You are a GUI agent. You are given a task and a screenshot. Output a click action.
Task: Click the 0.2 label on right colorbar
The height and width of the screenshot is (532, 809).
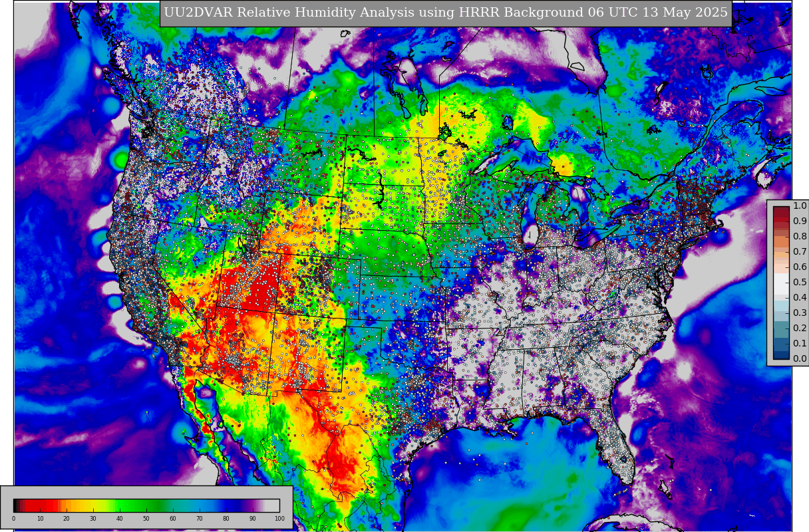click(800, 329)
